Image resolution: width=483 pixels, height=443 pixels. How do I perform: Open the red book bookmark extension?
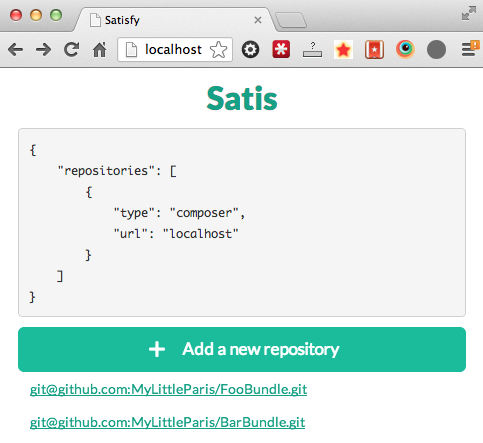click(374, 50)
